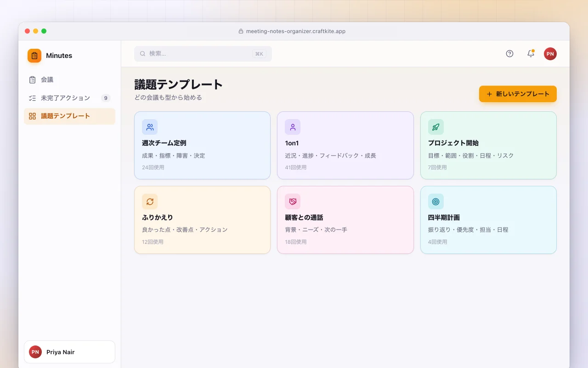Click the 12回使用 usage count

pyautogui.click(x=153, y=242)
